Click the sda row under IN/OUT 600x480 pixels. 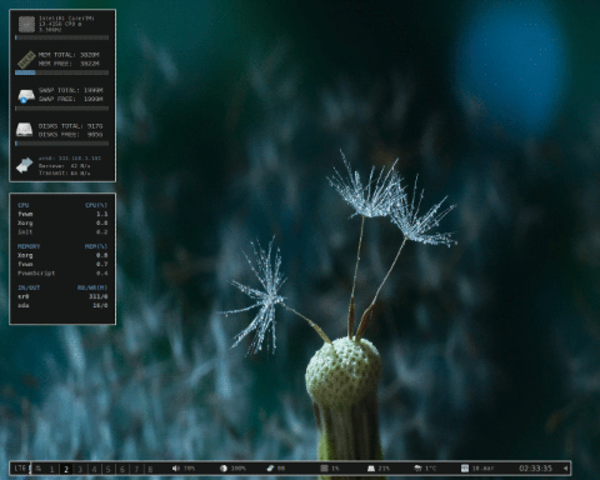(x=62, y=305)
